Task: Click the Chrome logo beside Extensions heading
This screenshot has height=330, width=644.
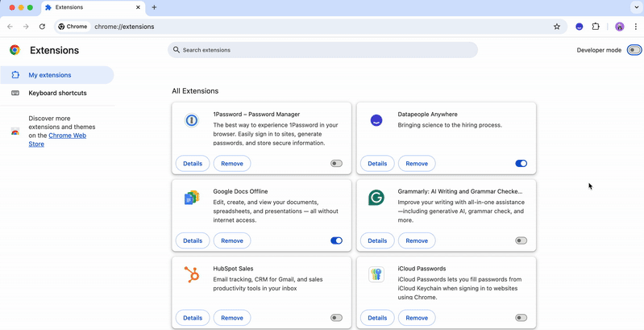Action: [15, 50]
